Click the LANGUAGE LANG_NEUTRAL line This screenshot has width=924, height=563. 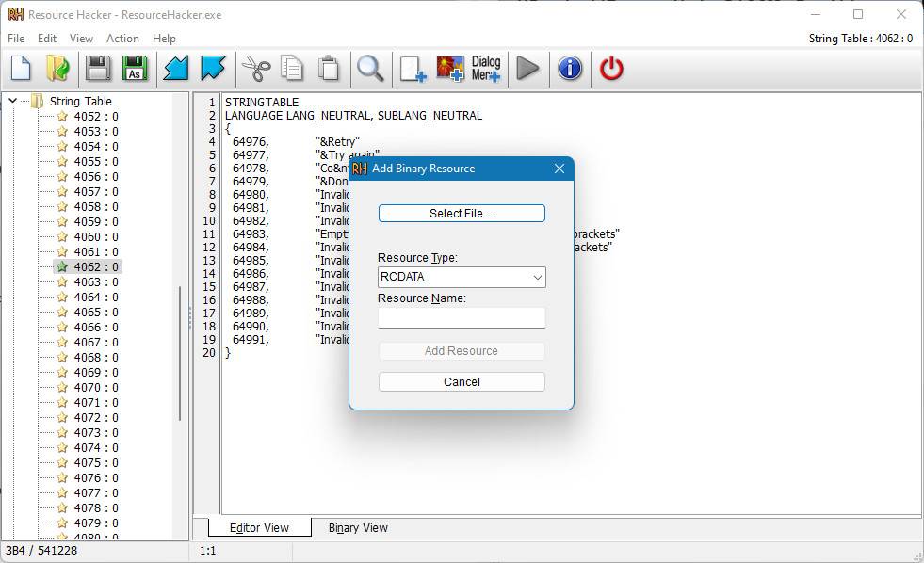[353, 116]
